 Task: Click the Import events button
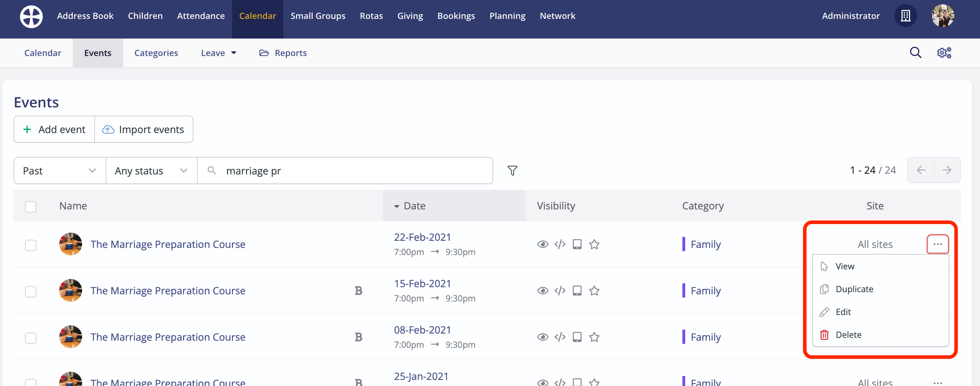click(143, 129)
